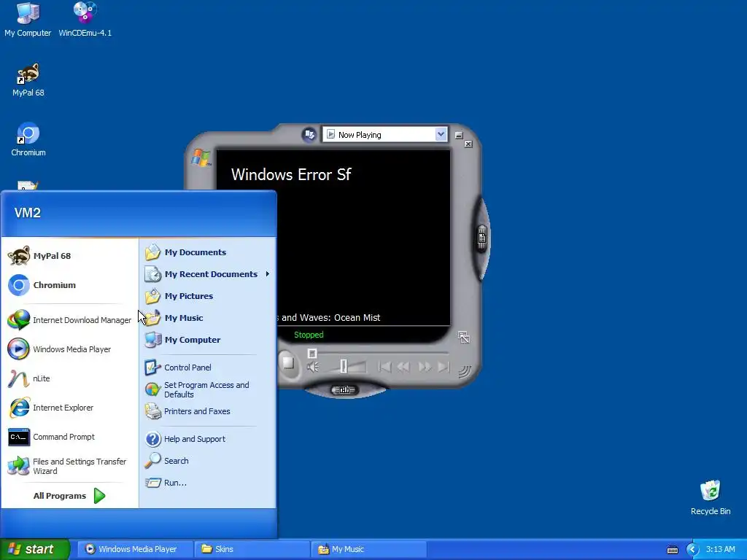Click the Rewind button in Media Player
The height and width of the screenshot is (560, 747).
click(403, 367)
